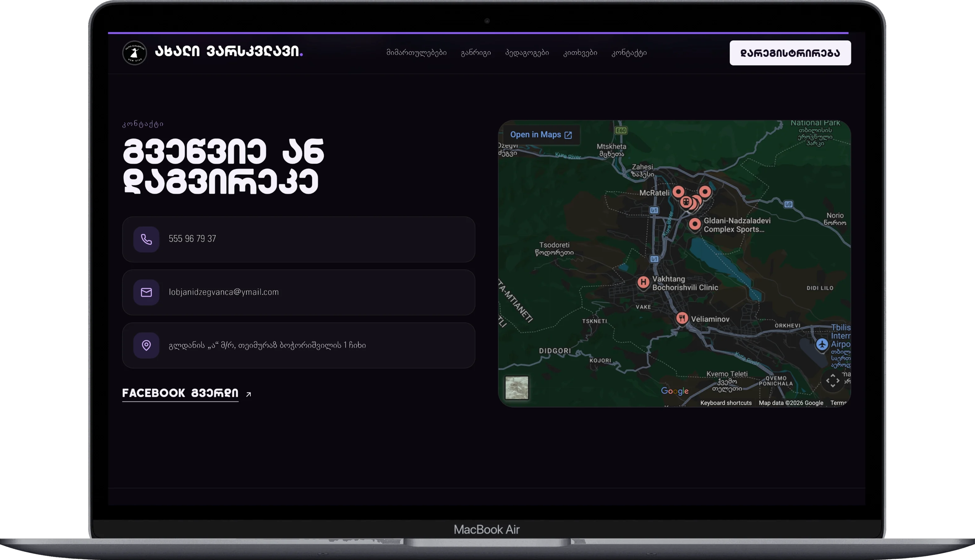Click the phone number 555 96 79 37
The width and height of the screenshot is (975, 560).
[192, 239]
